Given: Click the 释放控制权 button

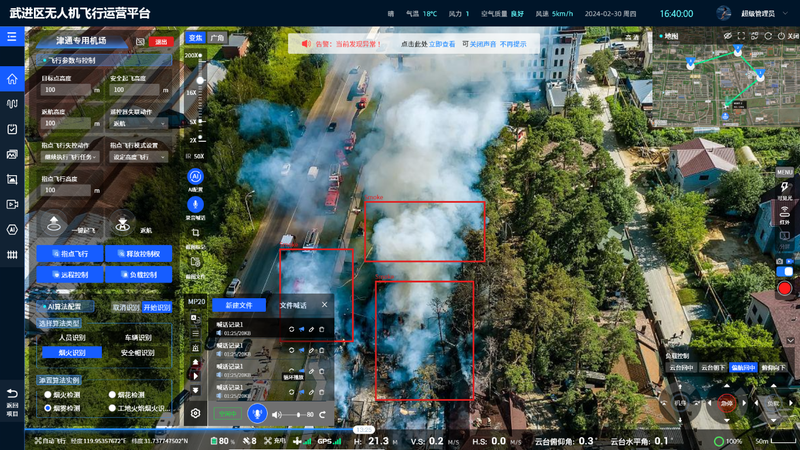Looking at the screenshot, I should (139, 254).
